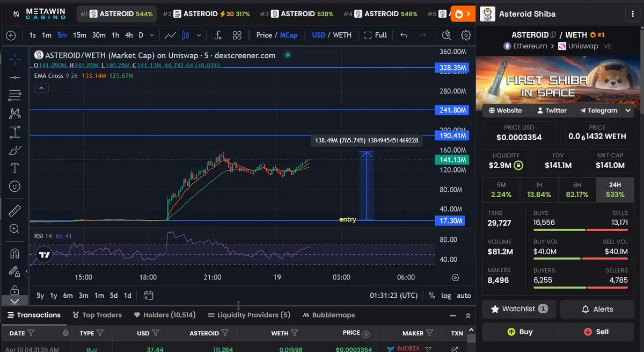Open the Bubblemaps tab
This screenshot has width=644, height=352.
coord(329,315)
